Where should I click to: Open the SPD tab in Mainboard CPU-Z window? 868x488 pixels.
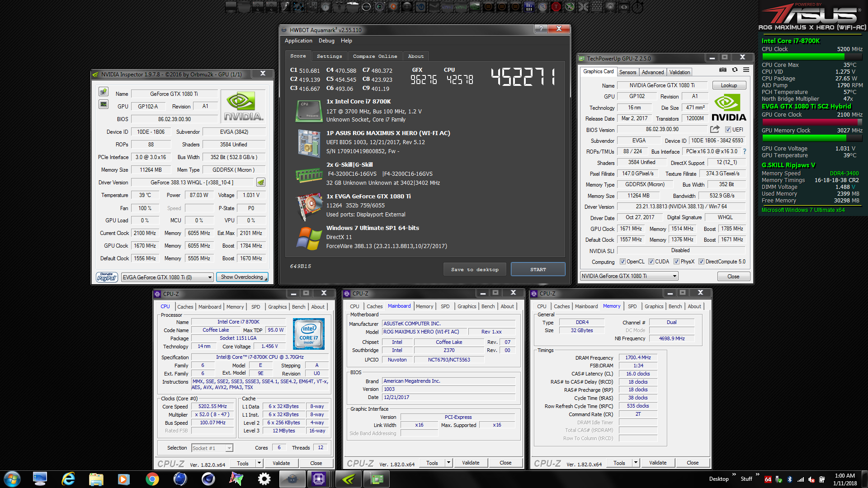(445, 306)
